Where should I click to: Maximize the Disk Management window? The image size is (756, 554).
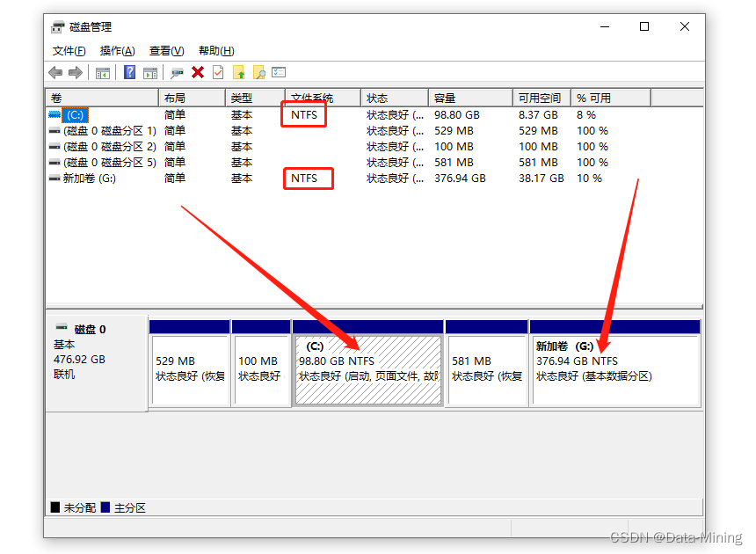pos(644,26)
